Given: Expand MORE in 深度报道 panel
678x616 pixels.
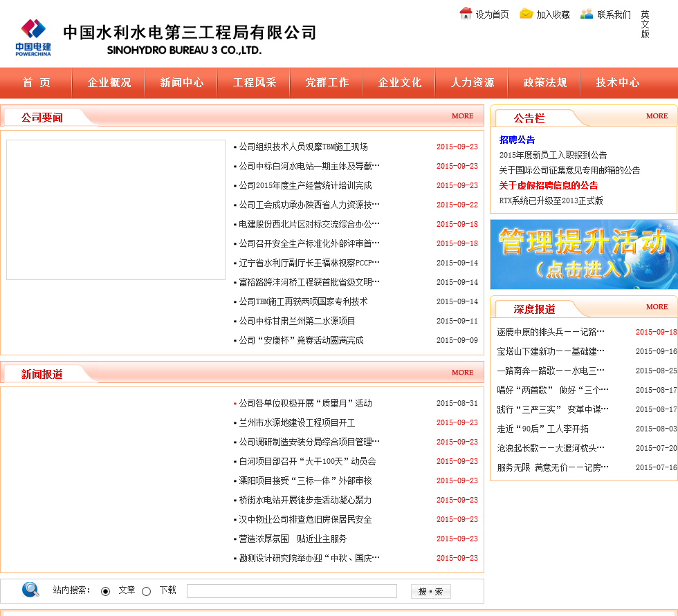Looking at the screenshot, I should (657, 307).
